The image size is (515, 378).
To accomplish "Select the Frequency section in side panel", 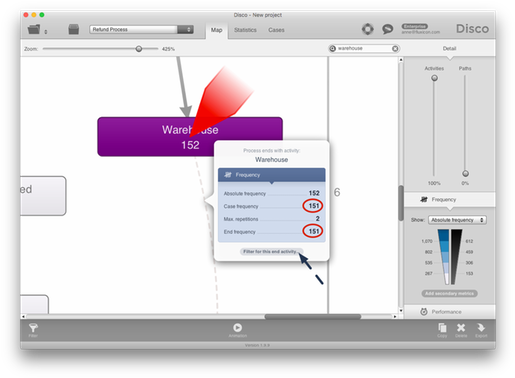I will (449, 199).
